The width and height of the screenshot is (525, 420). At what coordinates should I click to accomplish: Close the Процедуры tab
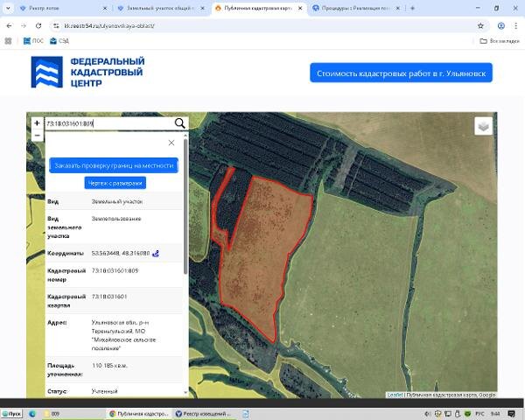click(x=398, y=8)
